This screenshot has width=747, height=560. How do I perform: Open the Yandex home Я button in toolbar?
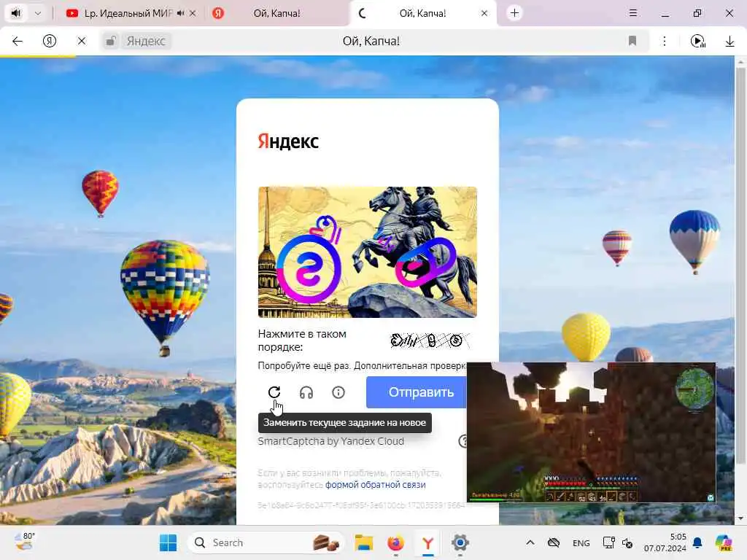pyautogui.click(x=50, y=42)
